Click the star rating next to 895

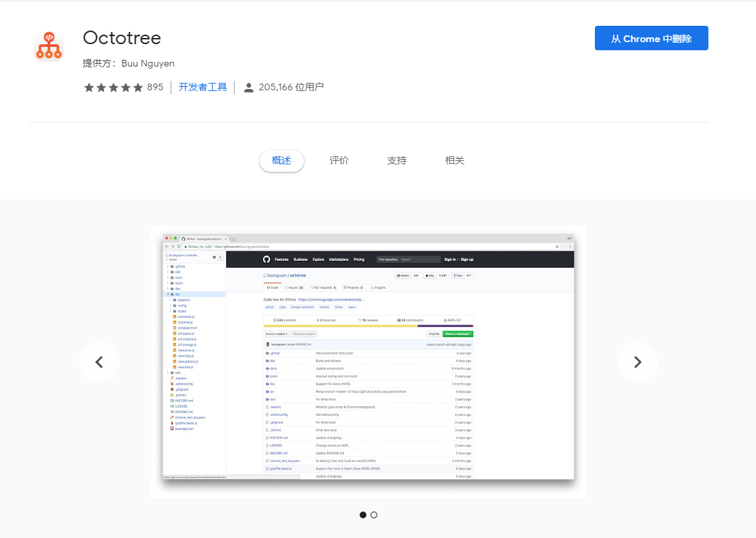[x=114, y=87]
